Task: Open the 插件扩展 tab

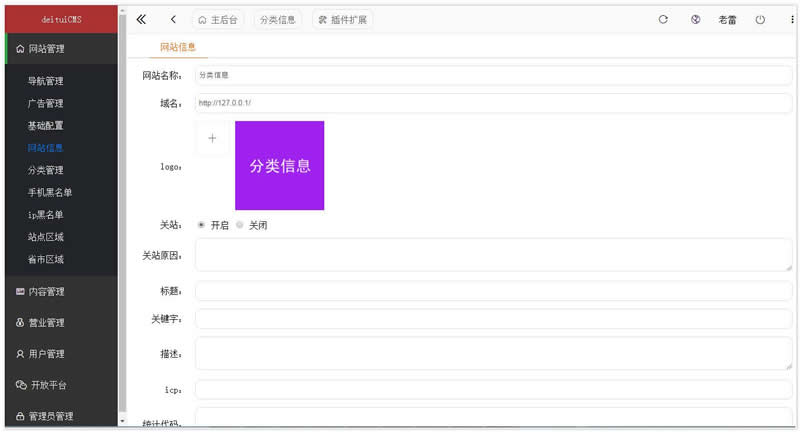Action: coord(343,19)
